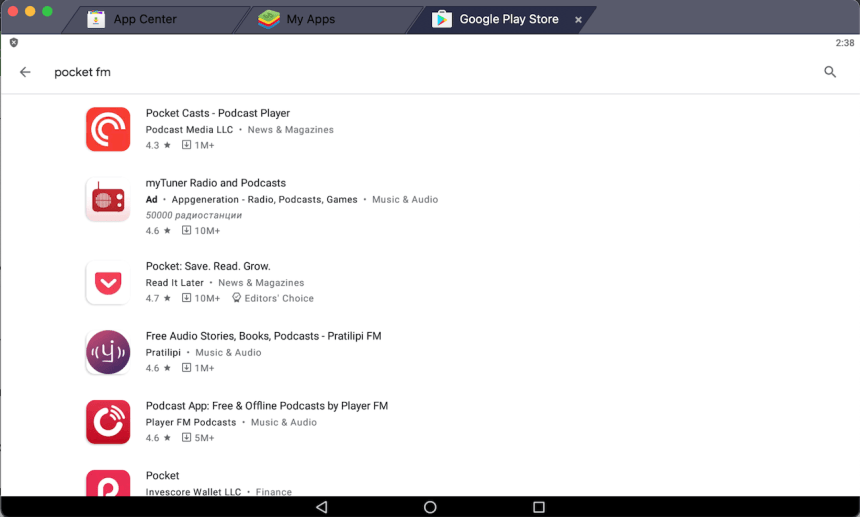Image resolution: width=860 pixels, height=517 pixels.
Task: Click star beside Pocket 4.7 rating
Action: click(x=167, y=298)
